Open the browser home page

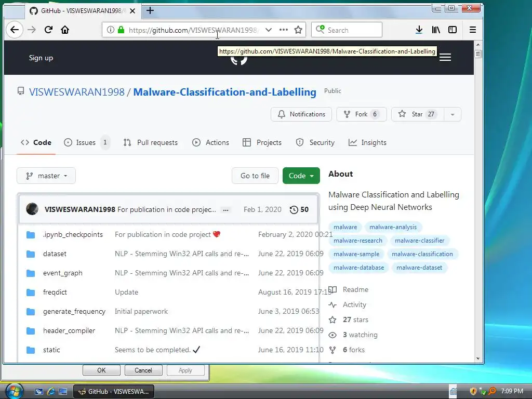(x=65, y=30)
